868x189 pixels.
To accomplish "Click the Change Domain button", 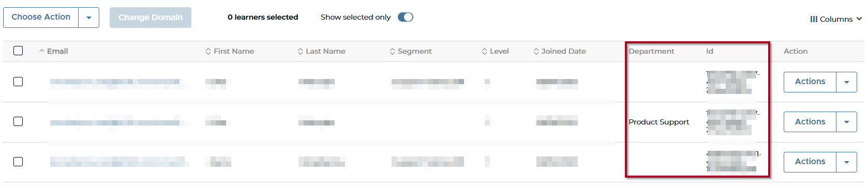I will tap(151, 18).
